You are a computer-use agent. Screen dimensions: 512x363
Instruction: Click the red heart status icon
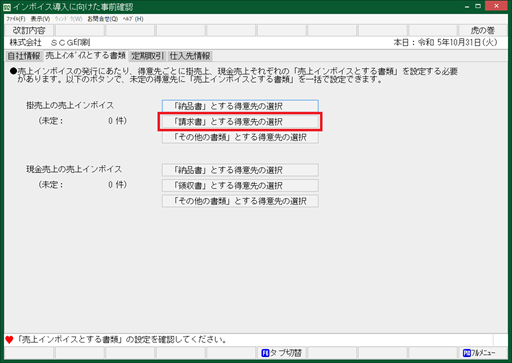coord(9,340)
